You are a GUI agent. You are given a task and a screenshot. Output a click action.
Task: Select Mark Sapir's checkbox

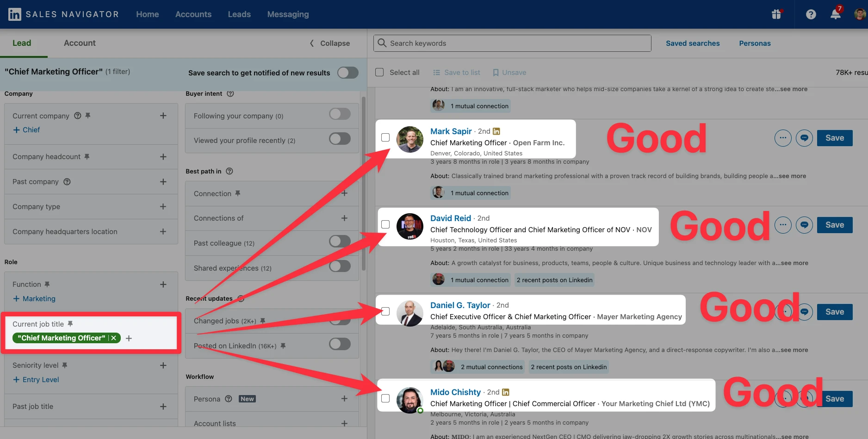click(x=385, y=137)
